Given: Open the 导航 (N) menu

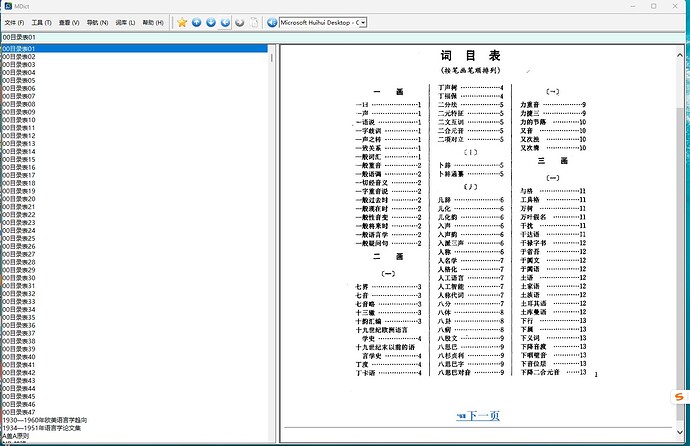Looking at the screenshot, I should [98, 21].
